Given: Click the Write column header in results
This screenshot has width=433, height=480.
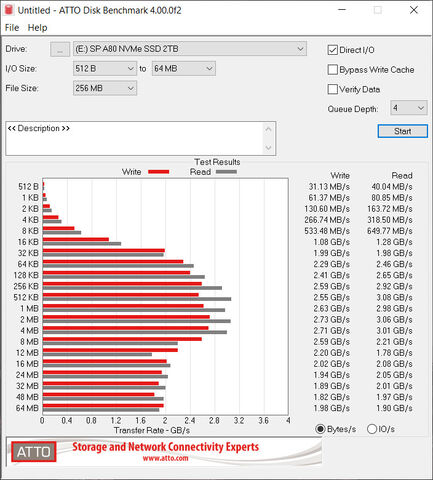Looking at the screenshot, I should pos(340,176).
